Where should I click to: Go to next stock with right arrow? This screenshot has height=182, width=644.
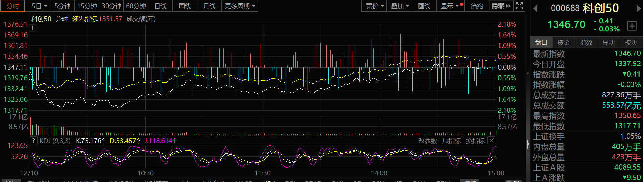(x=638, y=8)
